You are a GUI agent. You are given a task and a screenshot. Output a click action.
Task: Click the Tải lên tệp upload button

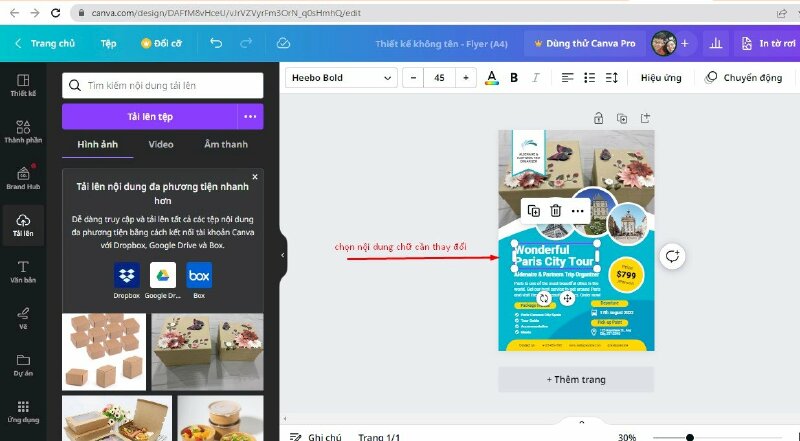click(x=150, y=116)
